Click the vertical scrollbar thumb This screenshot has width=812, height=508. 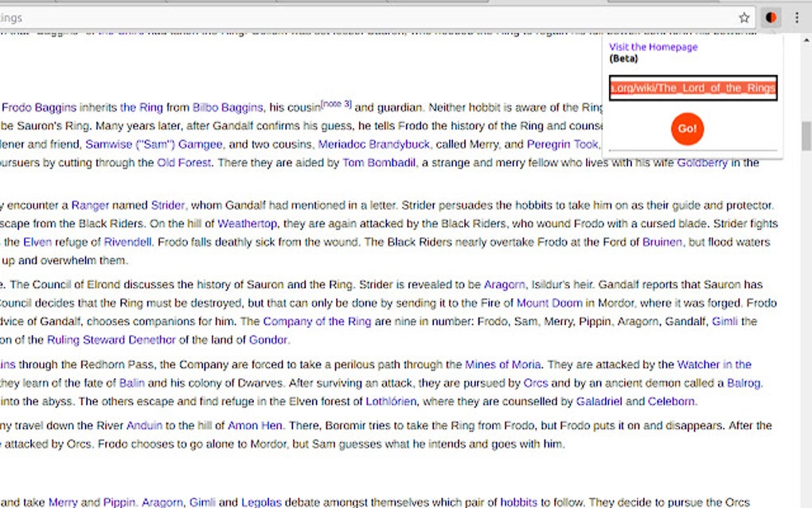click(x=806, y=135)
